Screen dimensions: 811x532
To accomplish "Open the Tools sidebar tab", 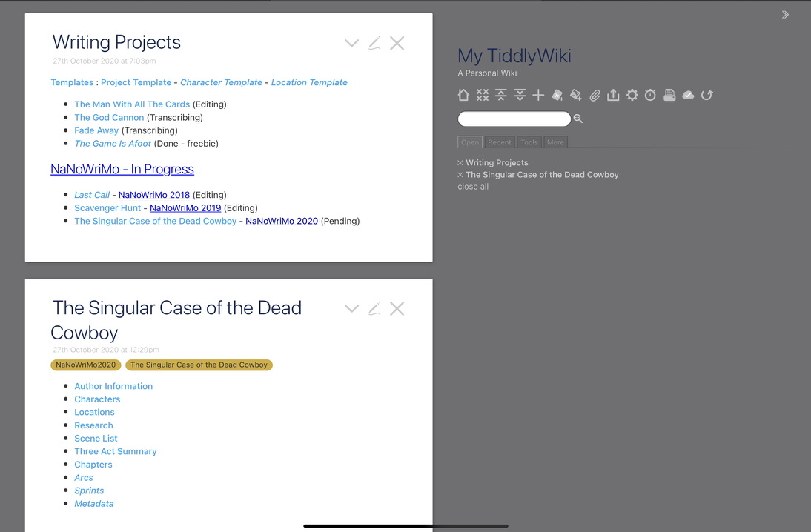I will [x=529, y=142].
